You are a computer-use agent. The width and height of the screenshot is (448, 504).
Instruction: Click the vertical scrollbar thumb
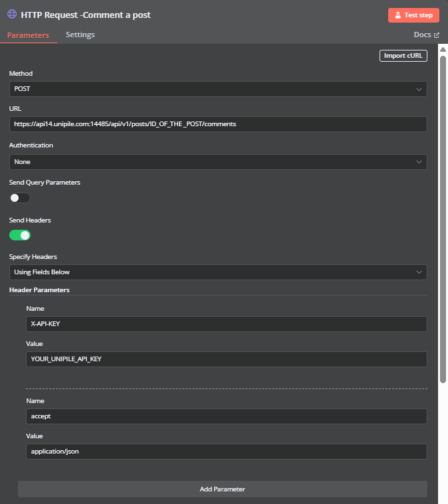(x=443, y=219)
